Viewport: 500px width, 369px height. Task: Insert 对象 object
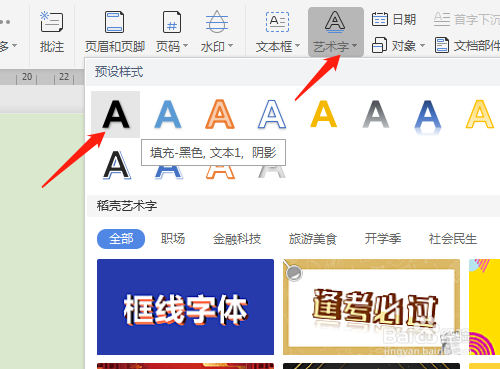click(394, 45)
